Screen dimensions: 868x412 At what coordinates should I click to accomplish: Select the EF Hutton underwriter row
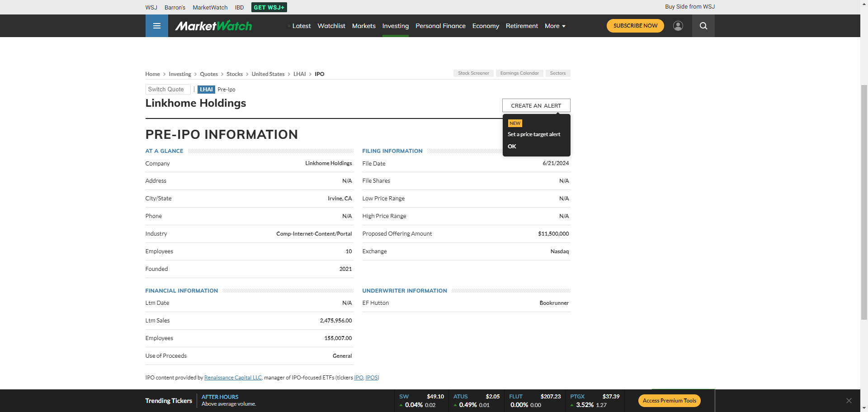click(x=466, y=303)
